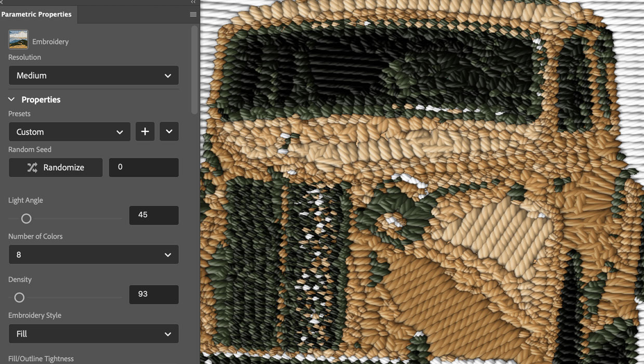Click the Randomize button

[56, 167]
